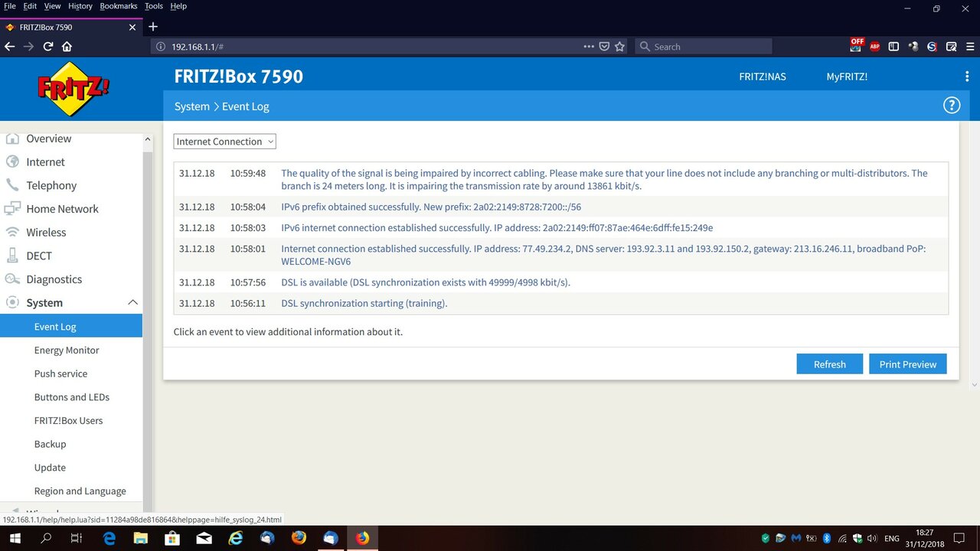Click the System breadcrumb link
Screen dimensions: 980x551
point(191,106)
